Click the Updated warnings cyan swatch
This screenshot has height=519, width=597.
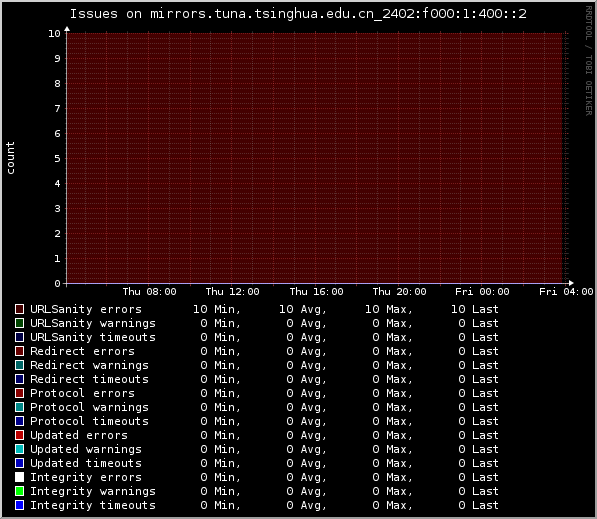19,449
